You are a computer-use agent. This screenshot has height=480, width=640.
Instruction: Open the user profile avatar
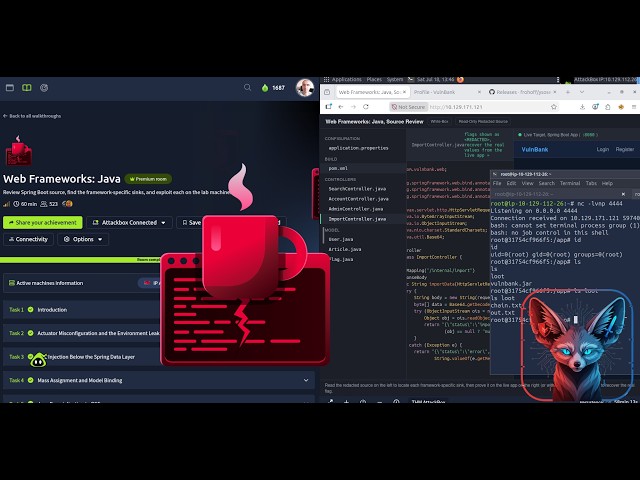click(304, 88)
